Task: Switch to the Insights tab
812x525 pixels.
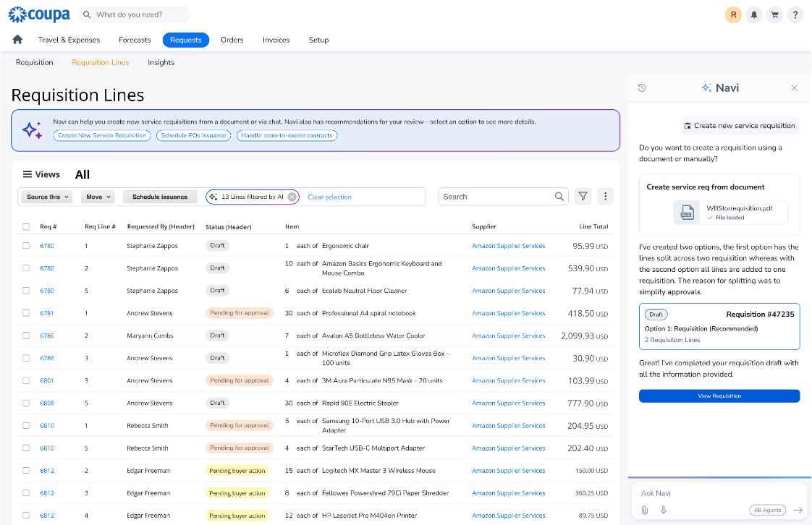Action: pos(161,63)
